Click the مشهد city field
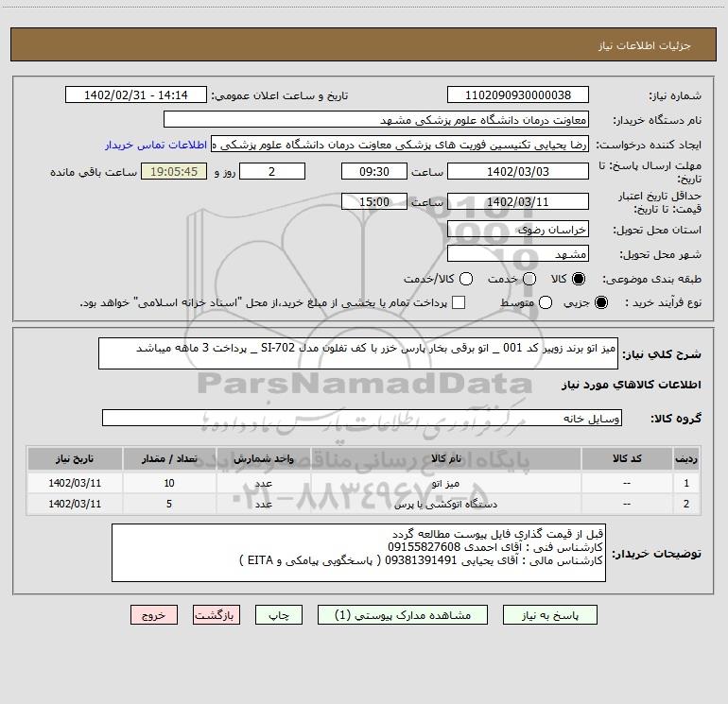Image resolution: width=728 pixels, height=704 pixels. pyautogui.click(x=518, y=253)
